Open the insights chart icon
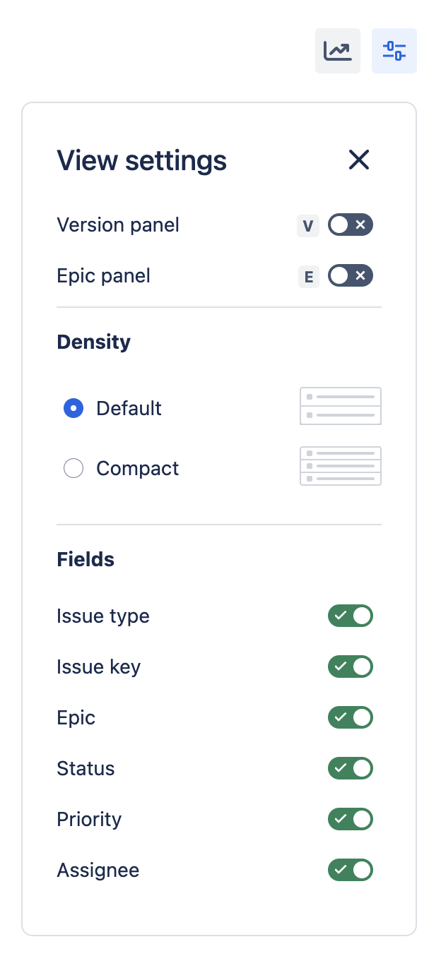Image resolution: width=441 pixels, height=980 pixels. pos(338,51)
